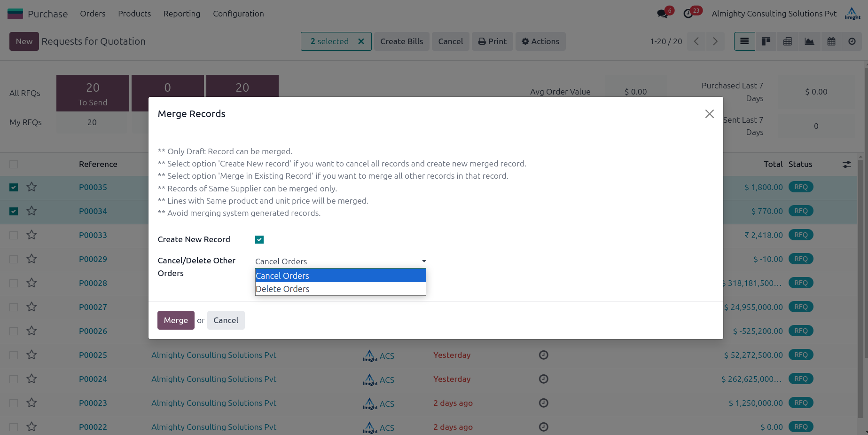The height and width of the screenshot is (435, 868).
Task: Open the Actions dropdown menu
Action: point(540,41)
